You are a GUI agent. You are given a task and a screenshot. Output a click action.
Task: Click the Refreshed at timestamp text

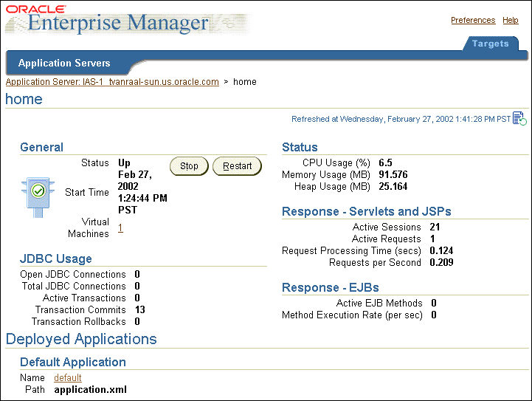point(401,119)
